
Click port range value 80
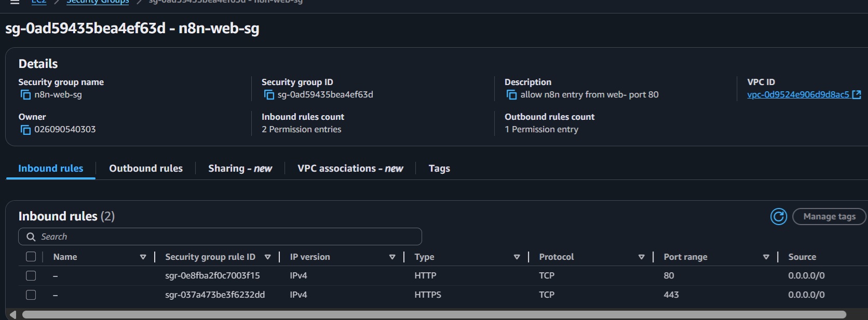pos(669,275)
